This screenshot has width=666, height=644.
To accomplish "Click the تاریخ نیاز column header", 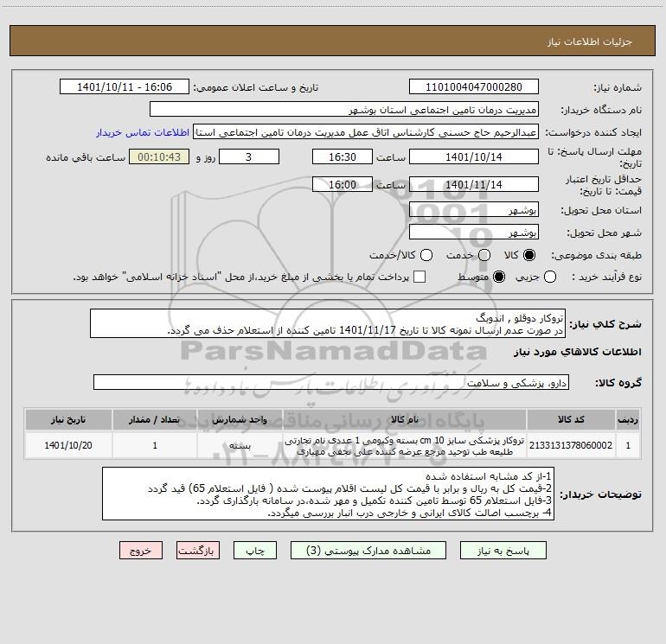I will click(x=68, y=419).
